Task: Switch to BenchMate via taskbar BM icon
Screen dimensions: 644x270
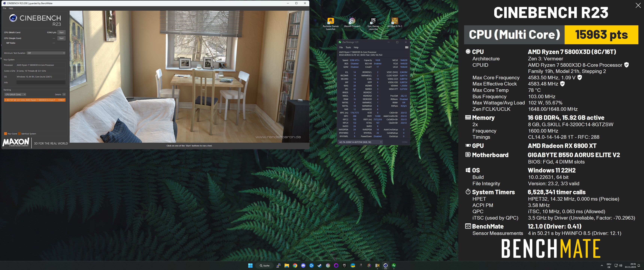Action: point(377,265)
